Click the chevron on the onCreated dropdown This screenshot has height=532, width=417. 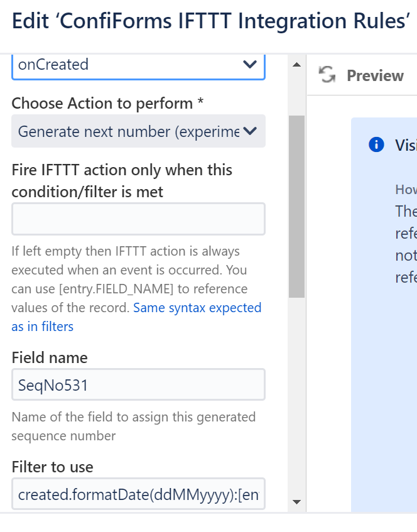click(x=249, y=65)
